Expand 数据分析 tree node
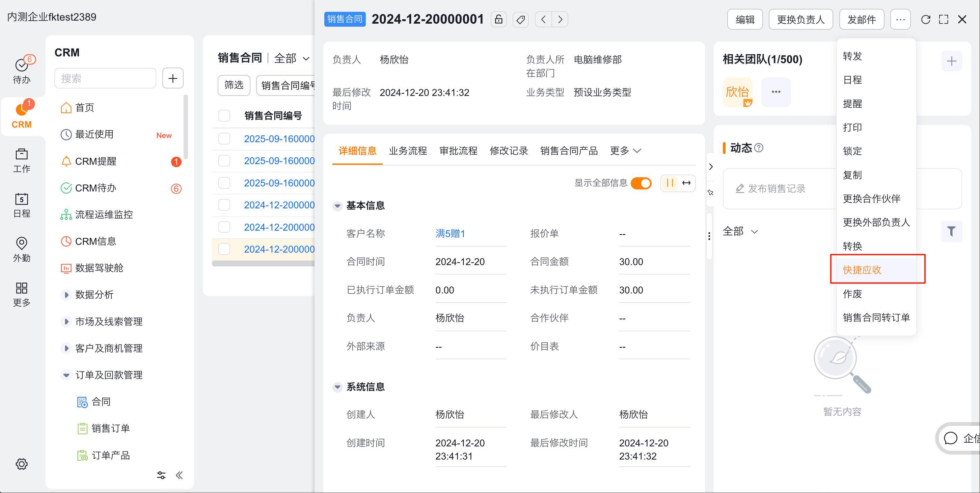Screen dimensions: 980x493 pos(66,295)
